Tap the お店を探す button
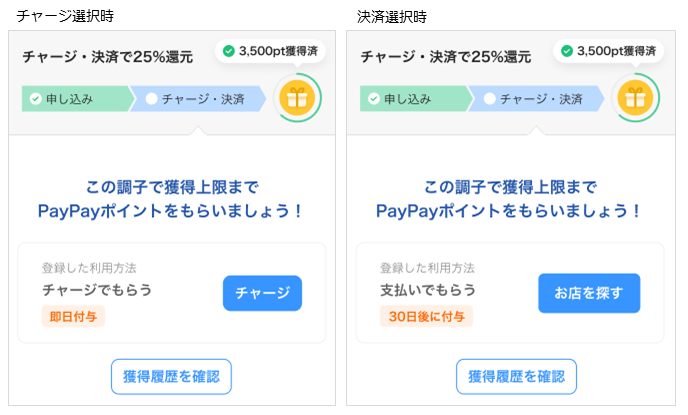Image resolution: width=688 pixels, height=415 pixels. point(589,293)
